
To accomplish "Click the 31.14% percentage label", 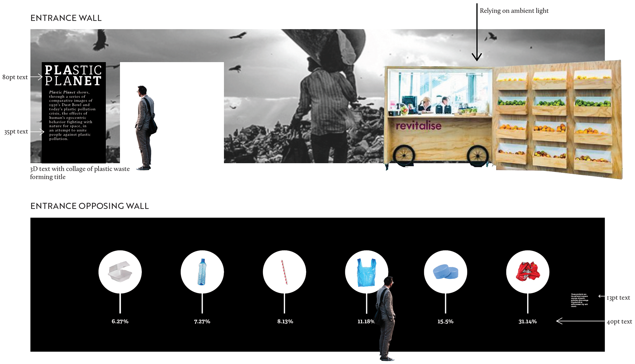I will 528,321.
